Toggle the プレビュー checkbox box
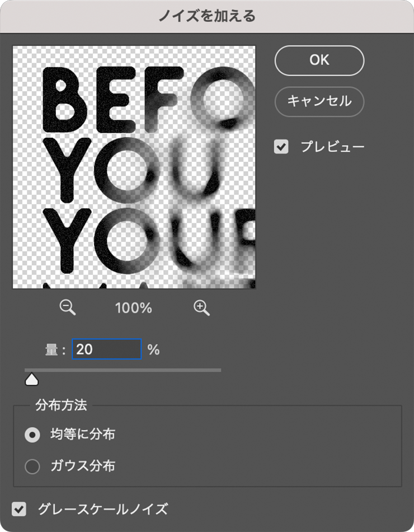Viewport: 414px width, 532px height. 281,147
